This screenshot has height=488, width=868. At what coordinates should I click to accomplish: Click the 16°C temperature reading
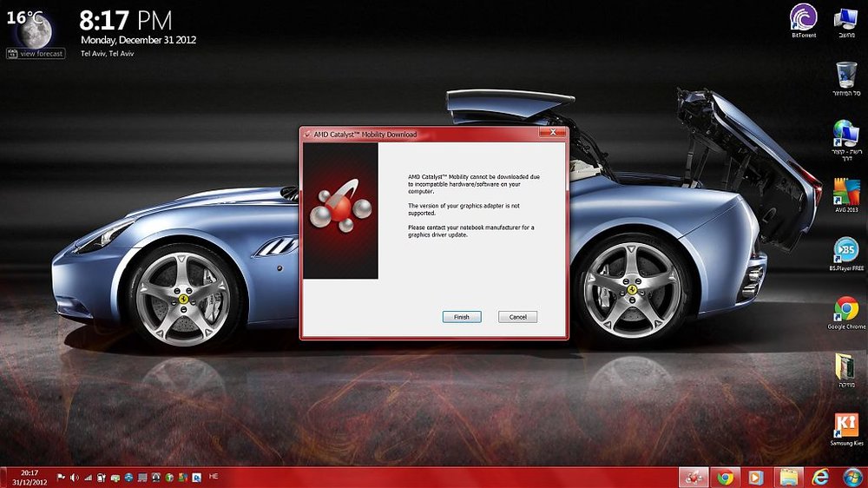[25, 17]
